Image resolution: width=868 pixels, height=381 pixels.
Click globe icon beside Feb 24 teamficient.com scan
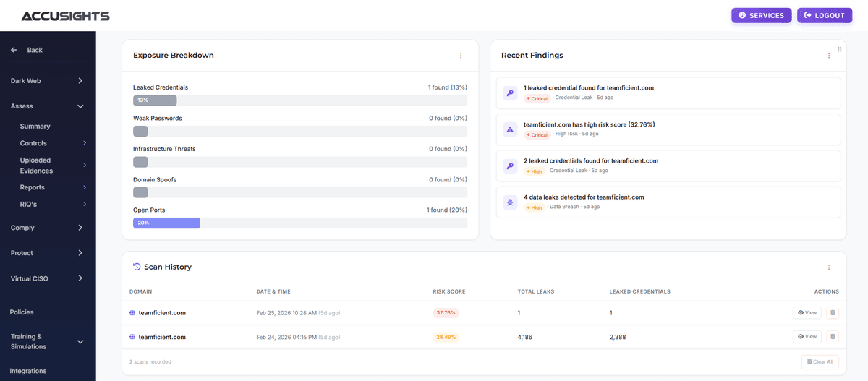[132, 337]
